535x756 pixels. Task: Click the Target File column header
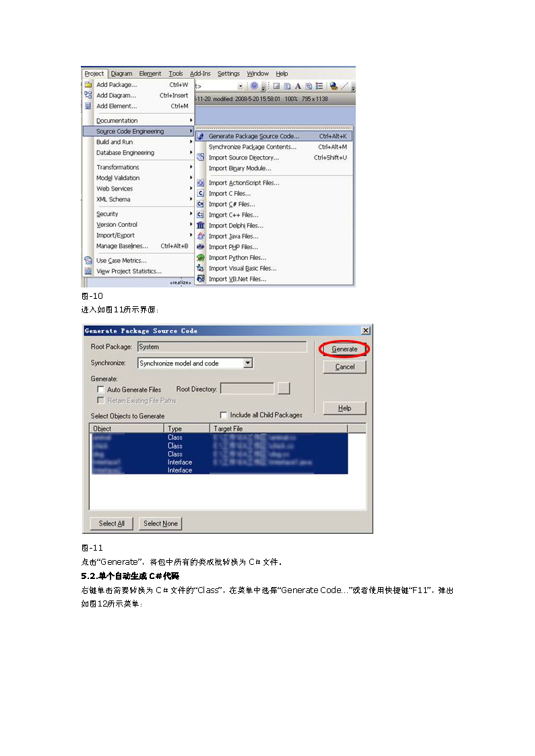tap(279, 428)
